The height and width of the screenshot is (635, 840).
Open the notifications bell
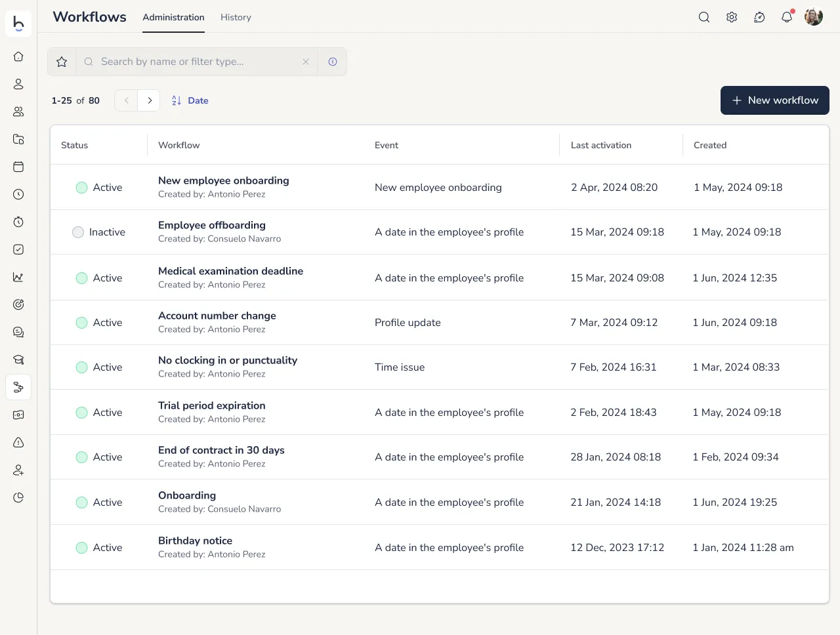tap(787, 17)
